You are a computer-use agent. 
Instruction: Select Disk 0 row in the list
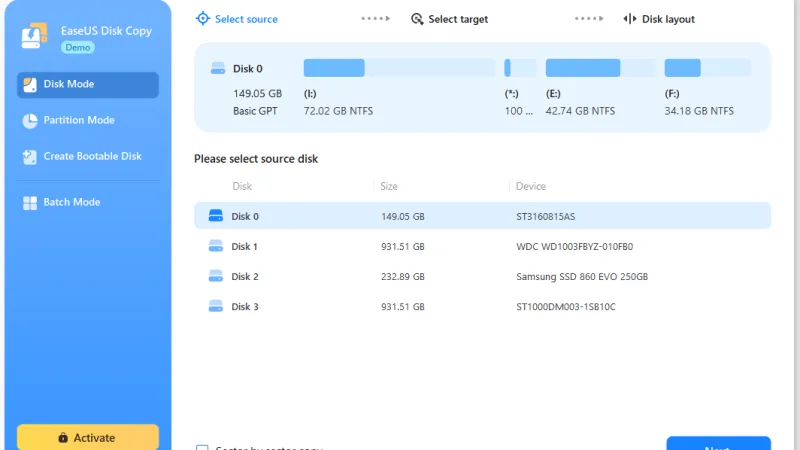[x=482, y=216]
